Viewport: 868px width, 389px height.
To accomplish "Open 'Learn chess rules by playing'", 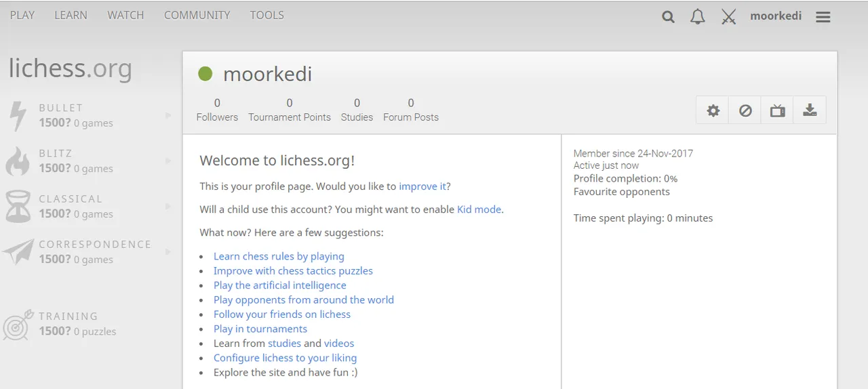I will click(x=279, y=256).
